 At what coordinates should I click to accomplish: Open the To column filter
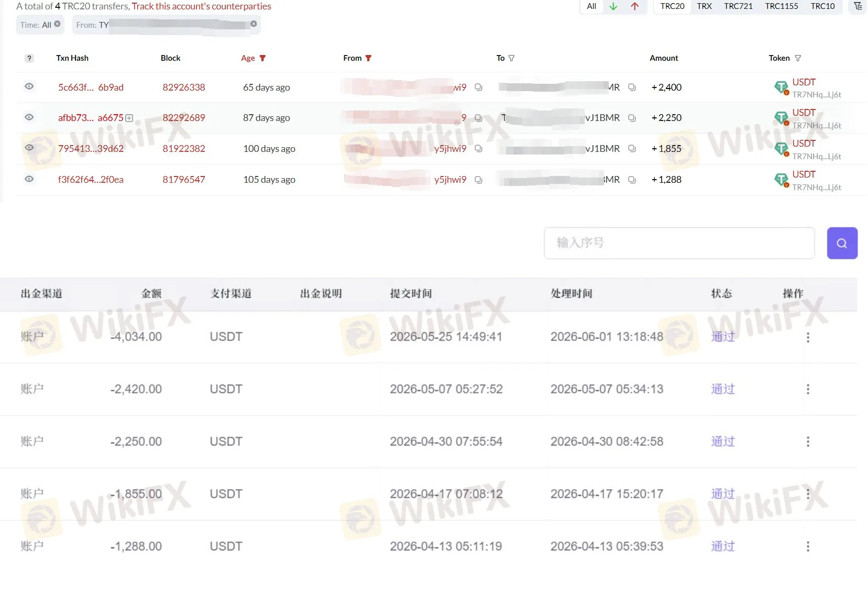pyautogui.click(x=511, y=58)
